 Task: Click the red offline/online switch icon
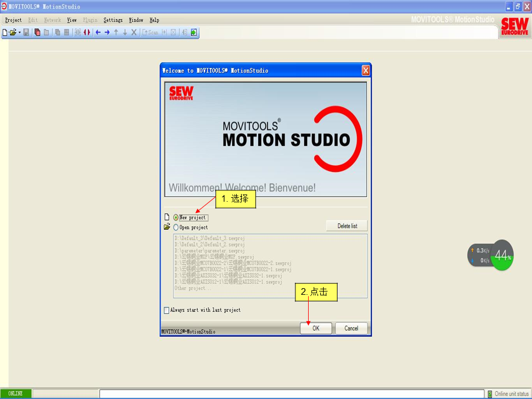point(87,32)
